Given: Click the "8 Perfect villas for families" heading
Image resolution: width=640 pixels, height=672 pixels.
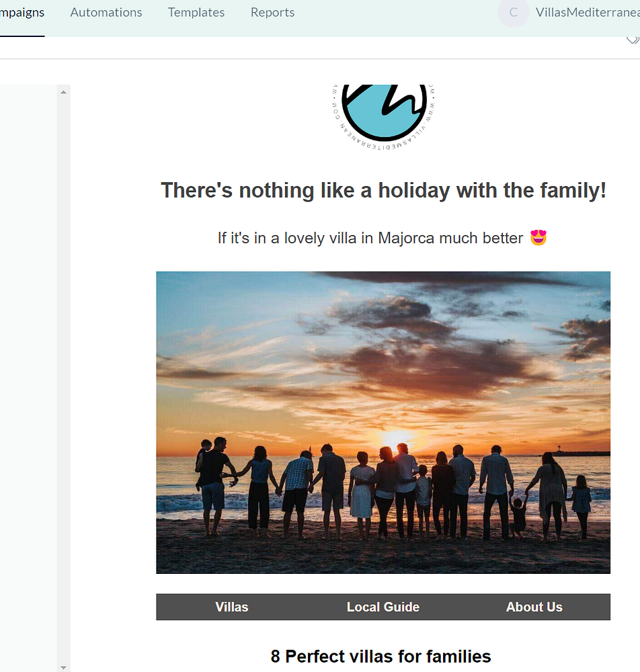Looking at the screenshot, I should [x=381, y=656].
